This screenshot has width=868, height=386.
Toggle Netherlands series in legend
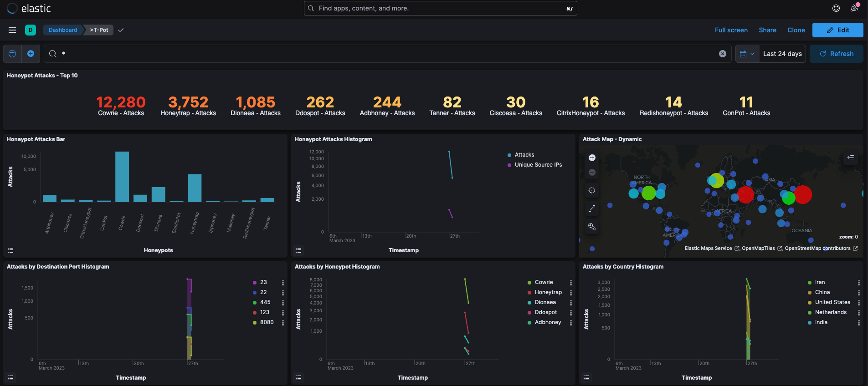pos(831,312)
